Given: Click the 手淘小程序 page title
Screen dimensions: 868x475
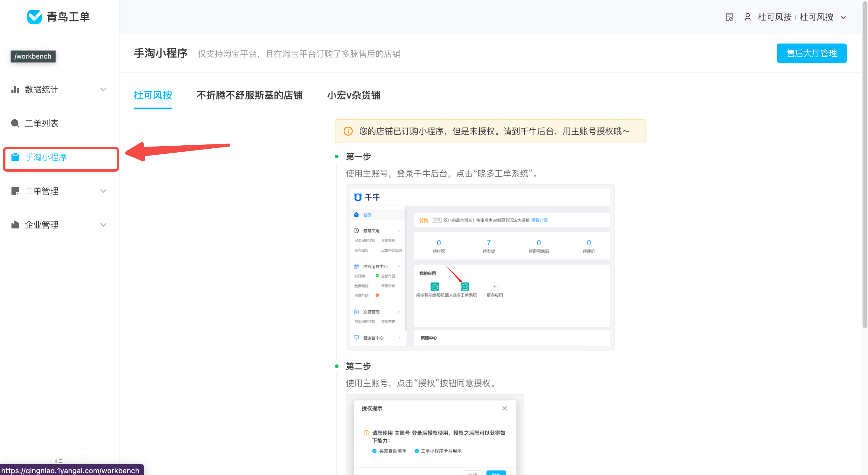Looking at the screenshot, I should 160,53.
